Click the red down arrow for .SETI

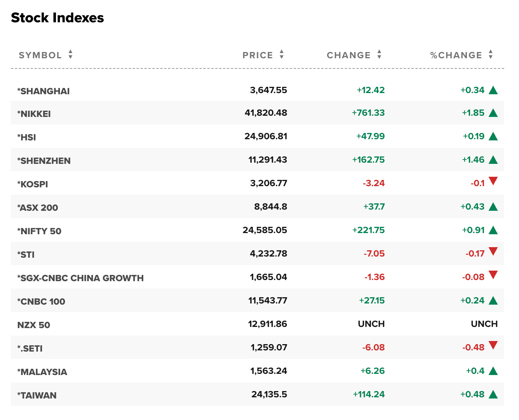point(493,345)
